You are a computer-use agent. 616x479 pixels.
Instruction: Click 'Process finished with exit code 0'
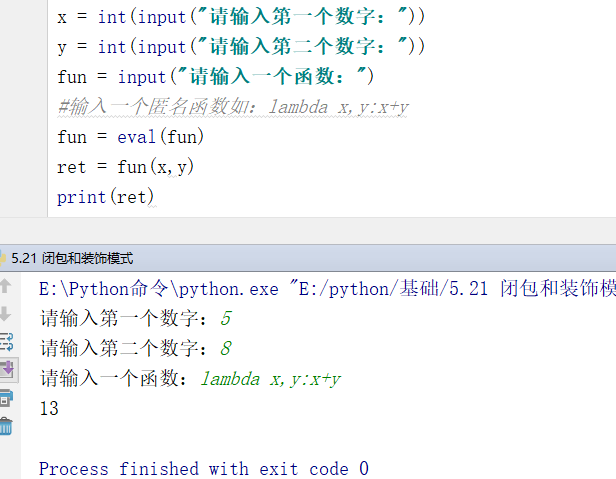(x=204, y=468)
